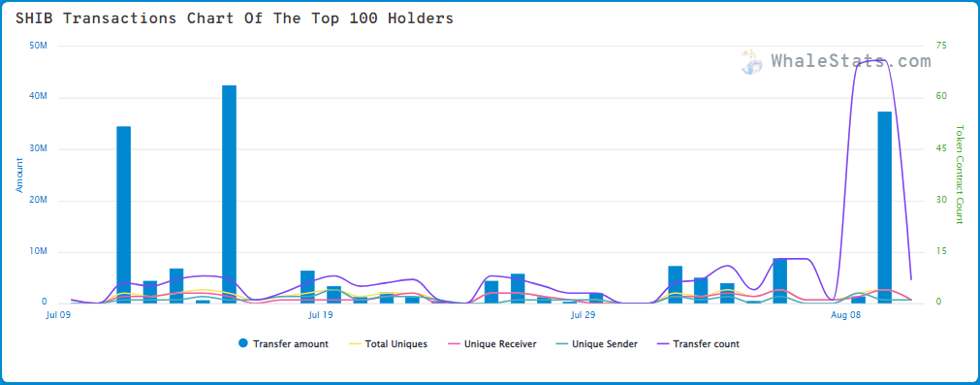
Task: Hide the Transfer count line series
Action: point(698,343)
